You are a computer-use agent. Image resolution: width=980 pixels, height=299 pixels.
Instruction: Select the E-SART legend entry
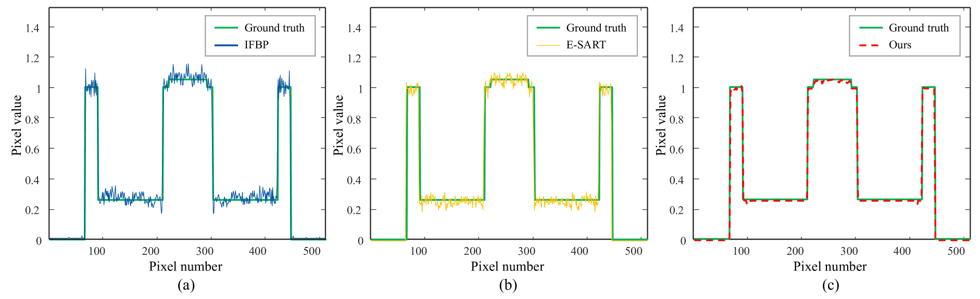571,45
